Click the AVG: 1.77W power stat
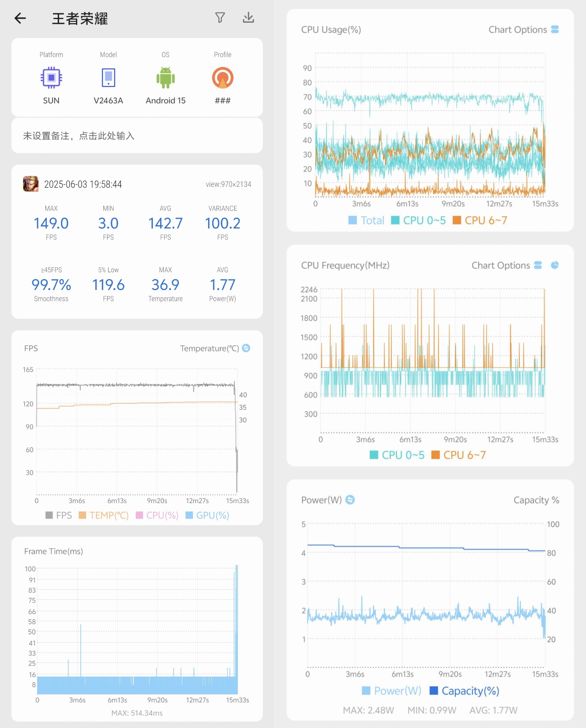The height and width of the screenshot is (728, 586). (x=493, y=710)
